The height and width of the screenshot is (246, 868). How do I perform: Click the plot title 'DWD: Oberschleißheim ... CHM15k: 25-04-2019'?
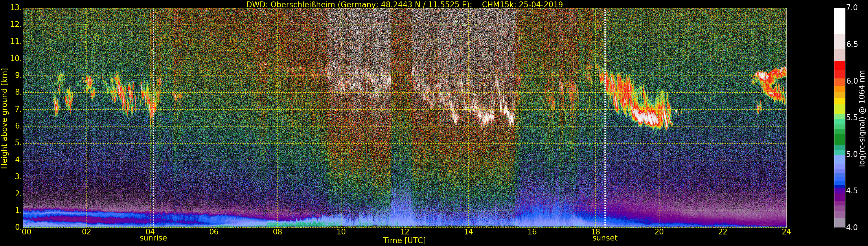(x=404, y=4)
